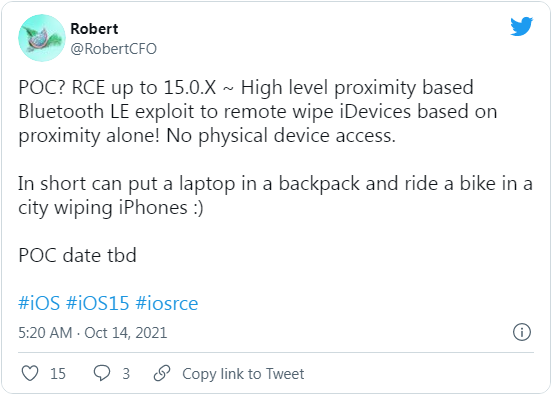Open Robert's round profile avatar
Viewport: 552px width, 395px height.
point(42,38)
